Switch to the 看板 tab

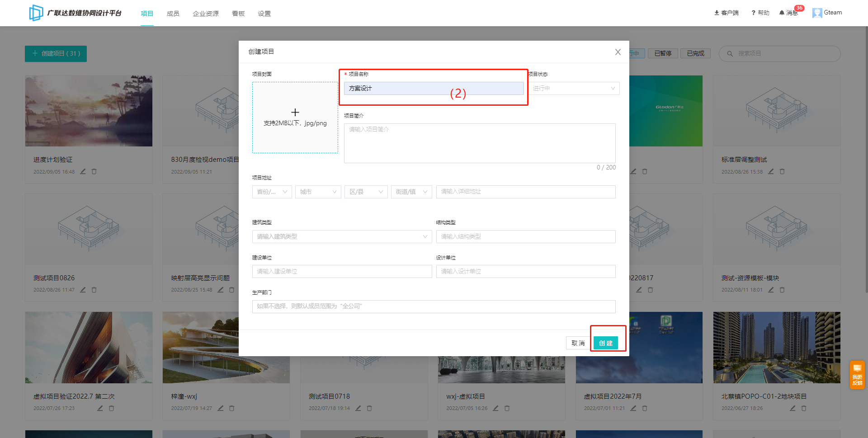coord(238,14)
